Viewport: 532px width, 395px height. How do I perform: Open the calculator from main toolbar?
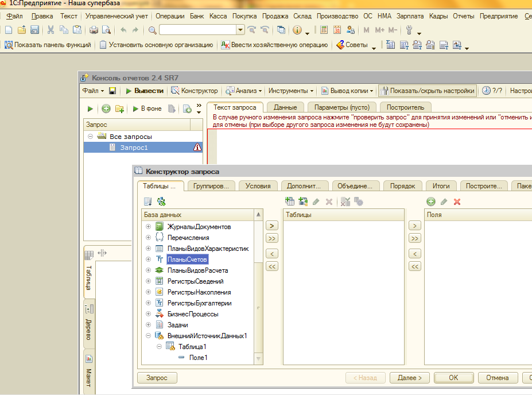[324, 30]
